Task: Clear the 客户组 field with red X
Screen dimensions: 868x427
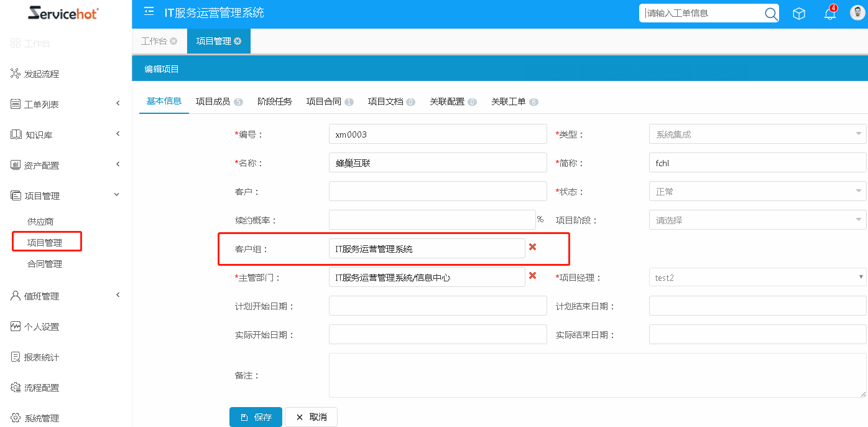Action: coord(532,247)
